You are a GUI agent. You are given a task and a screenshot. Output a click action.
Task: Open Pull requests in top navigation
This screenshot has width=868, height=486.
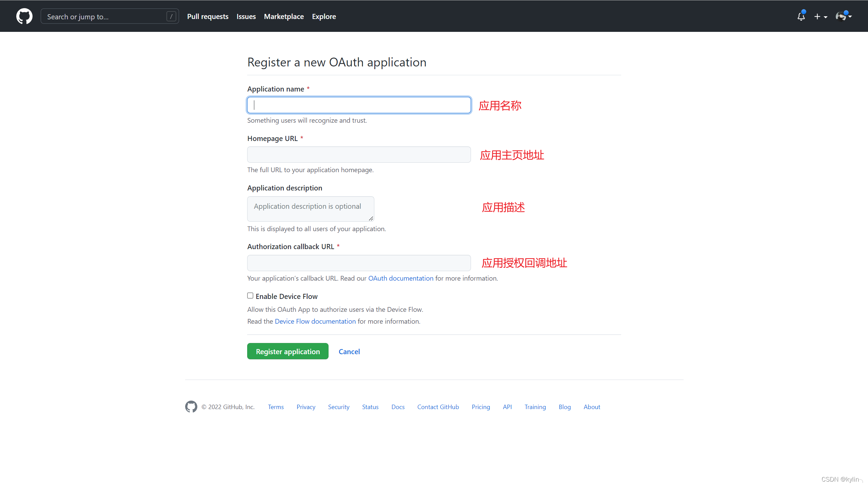208,16
